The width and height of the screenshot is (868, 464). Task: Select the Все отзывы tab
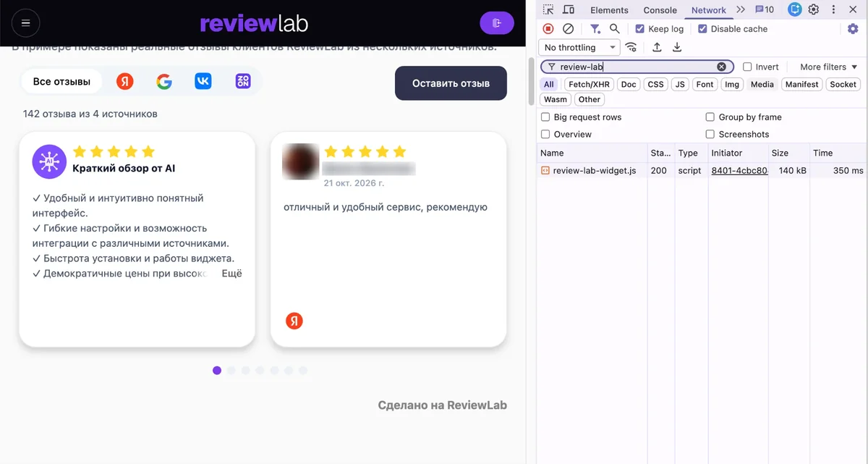[x=62, y=82]
